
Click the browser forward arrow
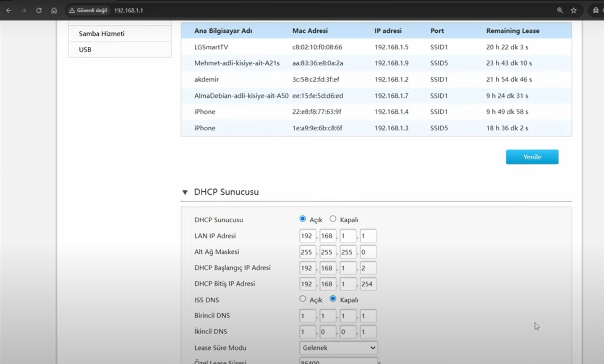pyautogui.click(x=24, y=10)
